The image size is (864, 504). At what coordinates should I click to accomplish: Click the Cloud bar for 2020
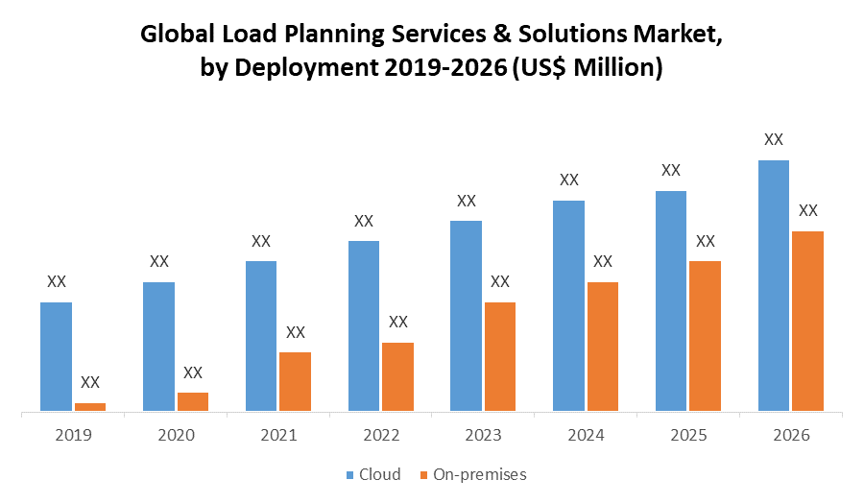click(158, 347)
